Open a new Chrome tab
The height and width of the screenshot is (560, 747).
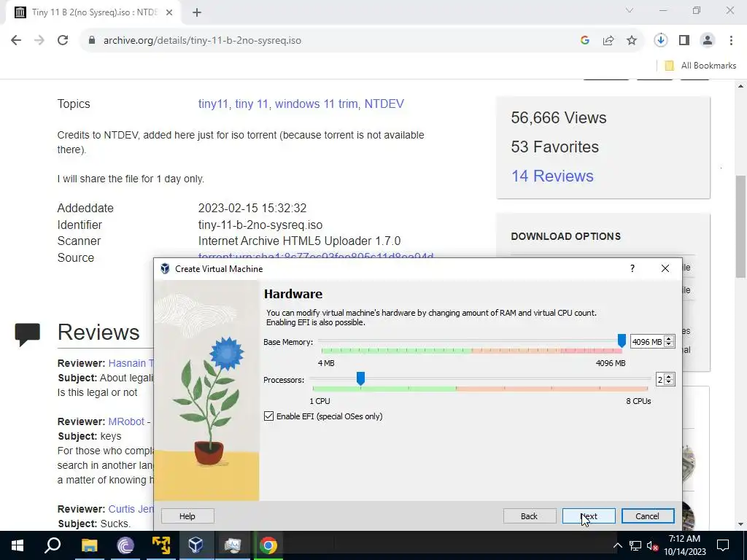pyautogui.click(x=197, y=12)
